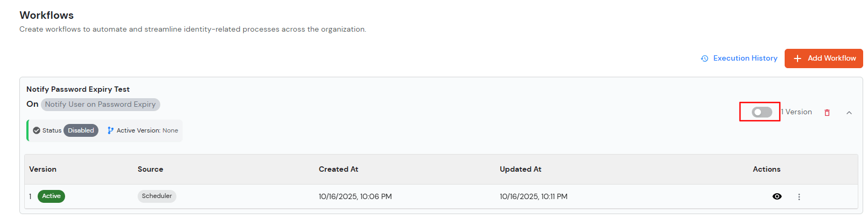Click the Source column header
Screen dimensions: 868x220
point(150,170)
